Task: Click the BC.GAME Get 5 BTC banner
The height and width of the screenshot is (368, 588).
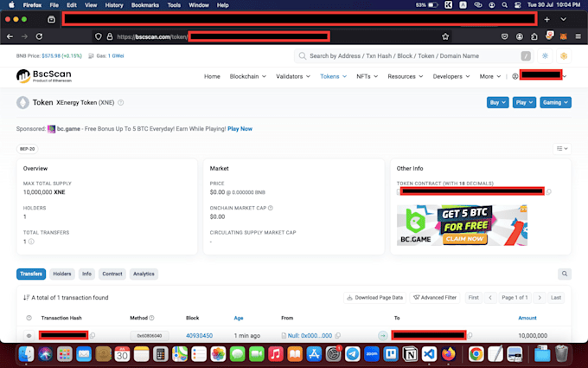Action: point(462,225)
